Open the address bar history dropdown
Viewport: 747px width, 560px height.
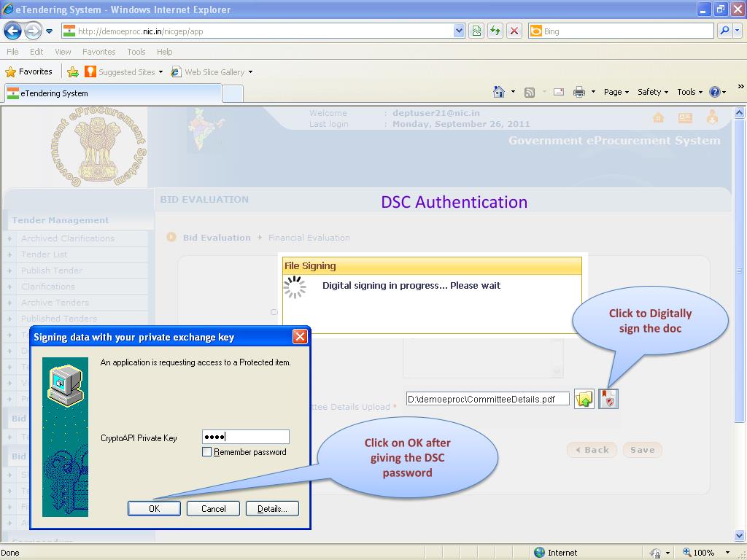point(459,31)
